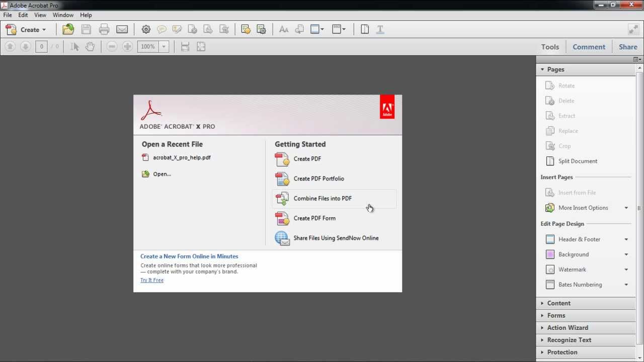Viewport: 644px width, 362px height.
Task: Click the Print icon in the toolbar
Action: 104,29
